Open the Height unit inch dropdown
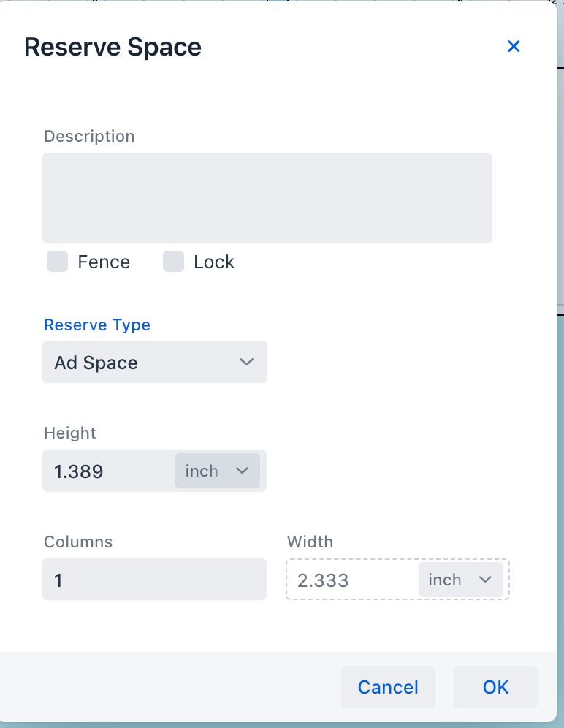Image resolution: width=564 pixels, height=728 pixels. coord(217,471)
